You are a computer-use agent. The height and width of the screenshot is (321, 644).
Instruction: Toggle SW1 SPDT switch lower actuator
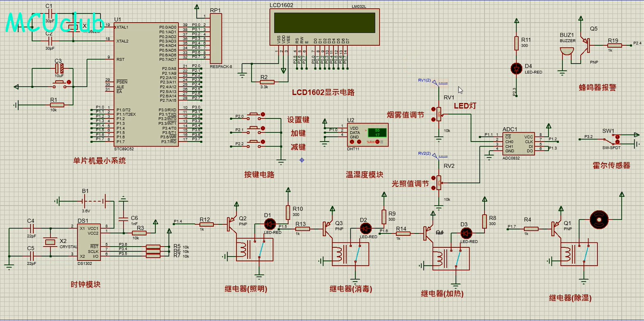pyautogui.click(x=617, y=142)
